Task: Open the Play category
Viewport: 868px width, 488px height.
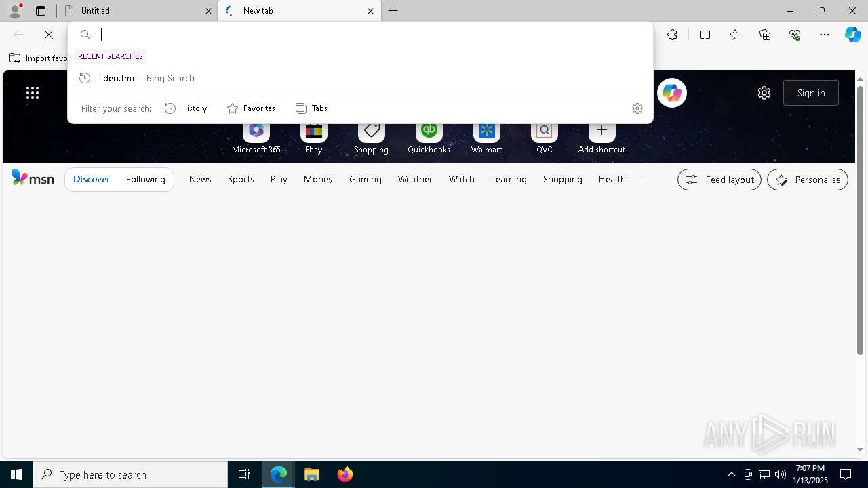Action: click(279, 179)
